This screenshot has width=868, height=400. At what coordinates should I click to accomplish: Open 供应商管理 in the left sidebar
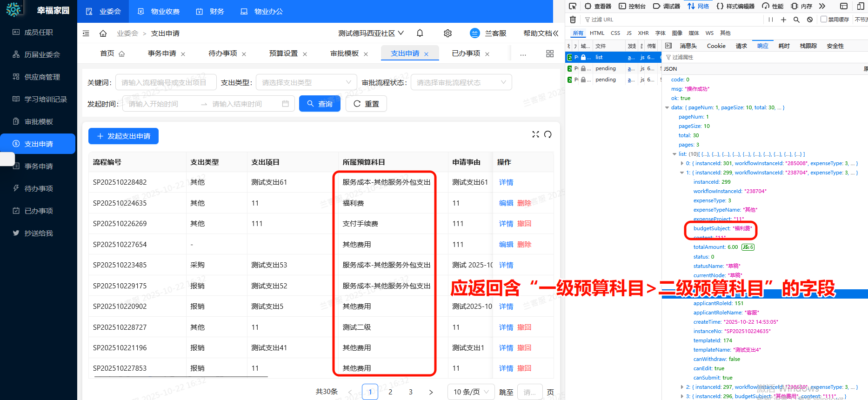tap(42, 77)
